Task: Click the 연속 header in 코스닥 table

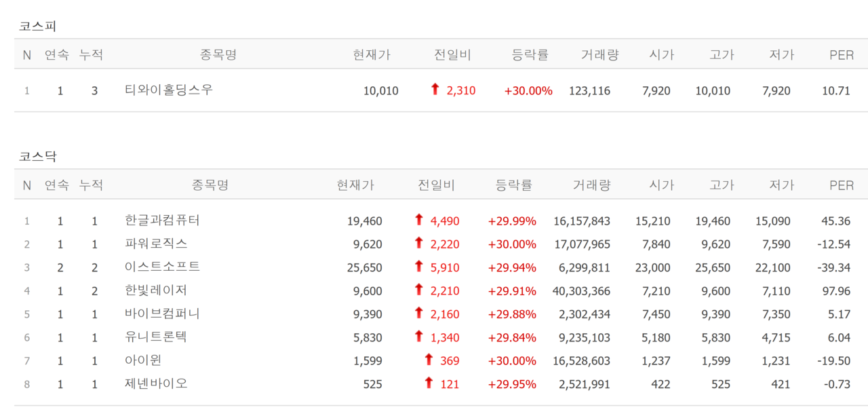Action: click(x=57, y=185)
